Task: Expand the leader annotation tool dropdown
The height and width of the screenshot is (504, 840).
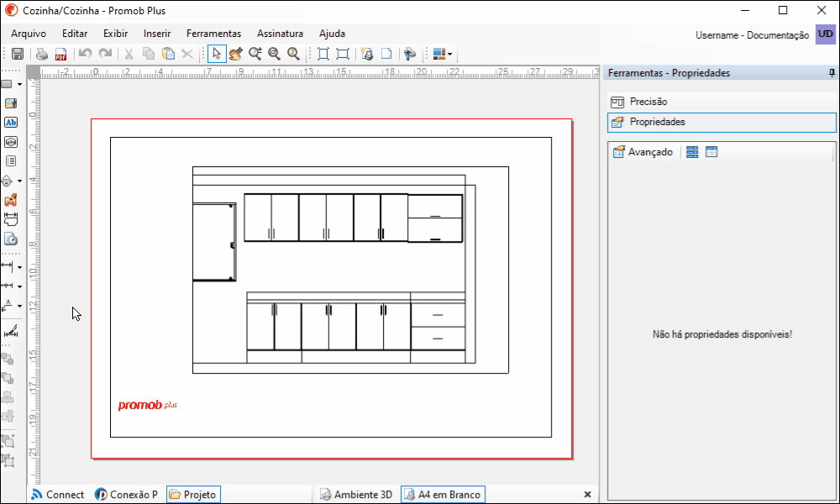Action: [x=20, y=307]
